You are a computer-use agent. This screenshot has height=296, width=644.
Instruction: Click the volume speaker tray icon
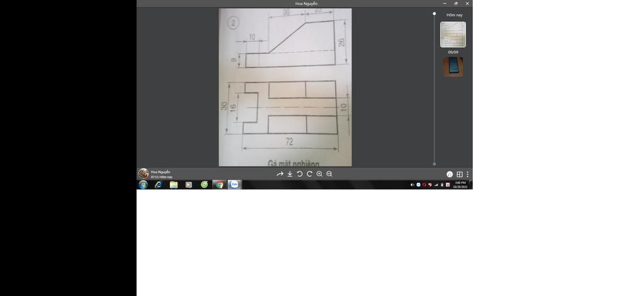click(x=412, y=185)
